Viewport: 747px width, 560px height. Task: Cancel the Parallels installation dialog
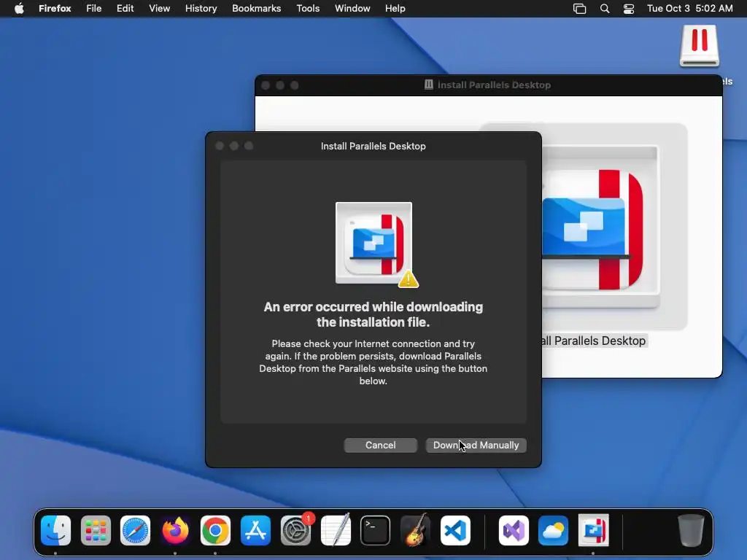click(x=380, y=446)
